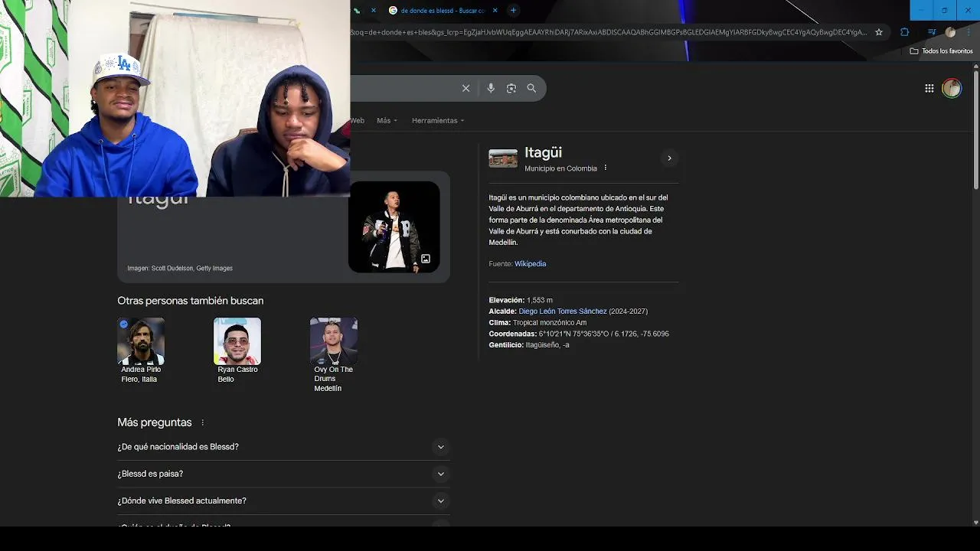Open the Itagüi thumbnail image in knowledge panel
Screen dimensions: 980x551
(503, 158)
